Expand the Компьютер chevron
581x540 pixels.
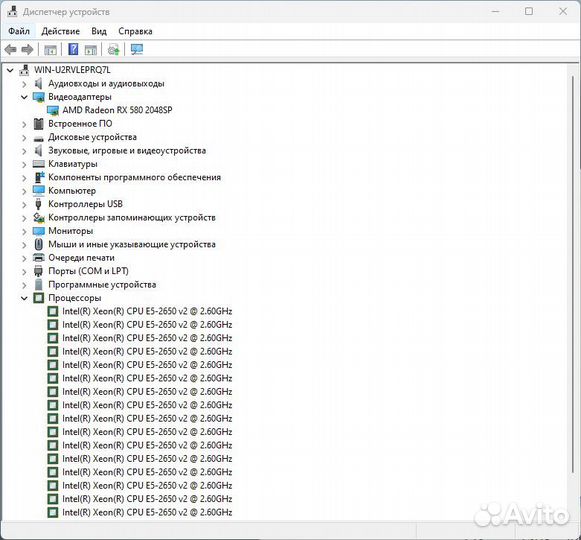24,191
